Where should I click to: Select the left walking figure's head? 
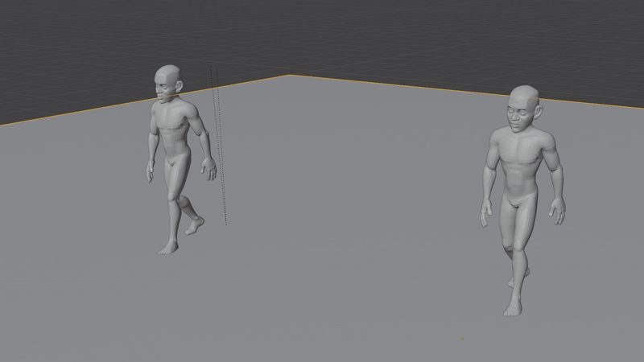point(167,82)
